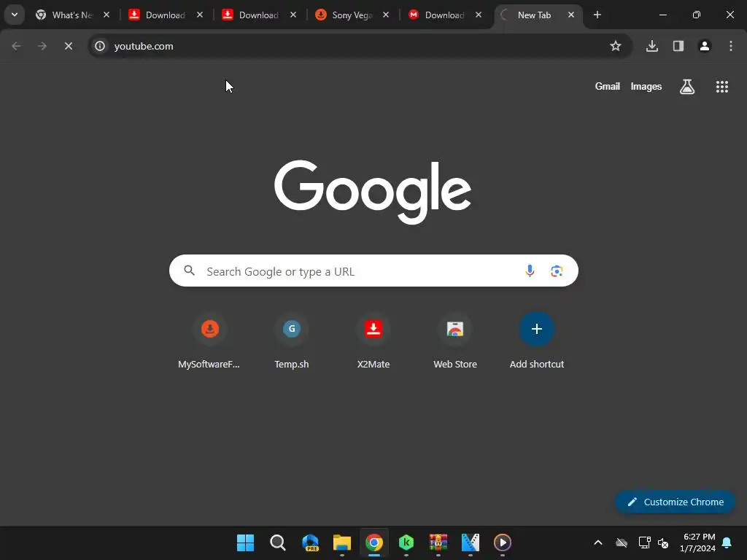Open the MySoftwareF... shortcut
This screenshot has width=747, height=560.
pyautogui.click(x=209, y=341)
